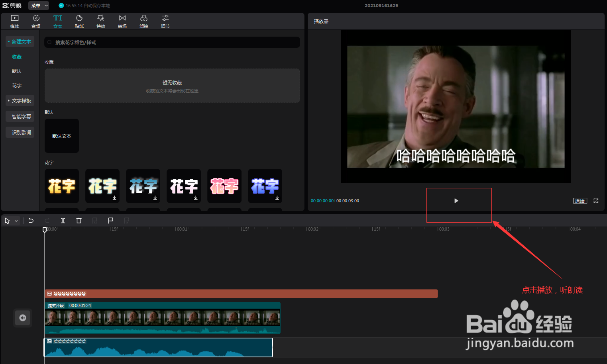Click the 原始 aspect ratio button

(580, 201)
